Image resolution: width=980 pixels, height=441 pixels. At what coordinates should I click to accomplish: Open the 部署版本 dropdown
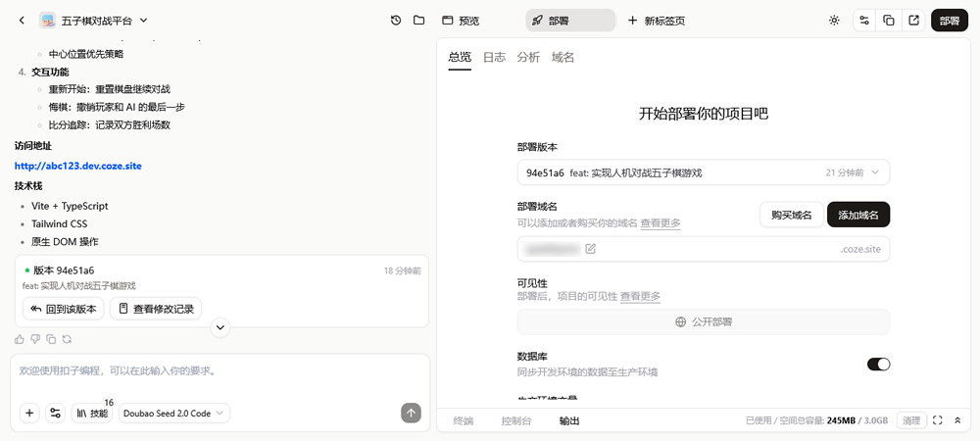point(703,172)
